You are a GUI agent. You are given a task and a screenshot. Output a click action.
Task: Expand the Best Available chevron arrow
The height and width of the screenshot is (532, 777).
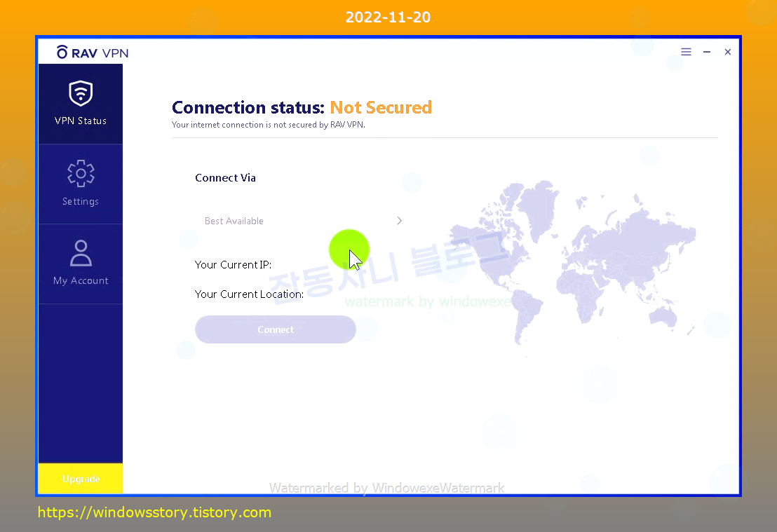point(400,221)
